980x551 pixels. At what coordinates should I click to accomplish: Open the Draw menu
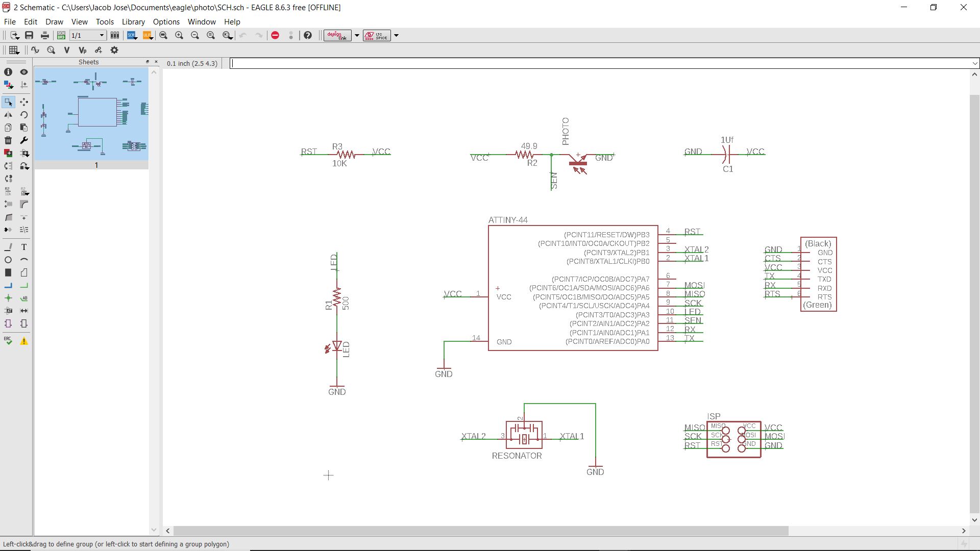(x=54, y=22)
